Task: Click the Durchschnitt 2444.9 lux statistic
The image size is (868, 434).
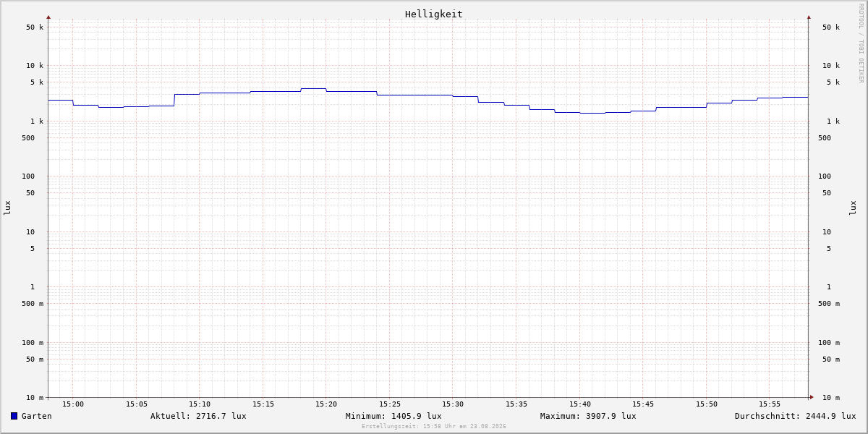Action: [796, 416]
